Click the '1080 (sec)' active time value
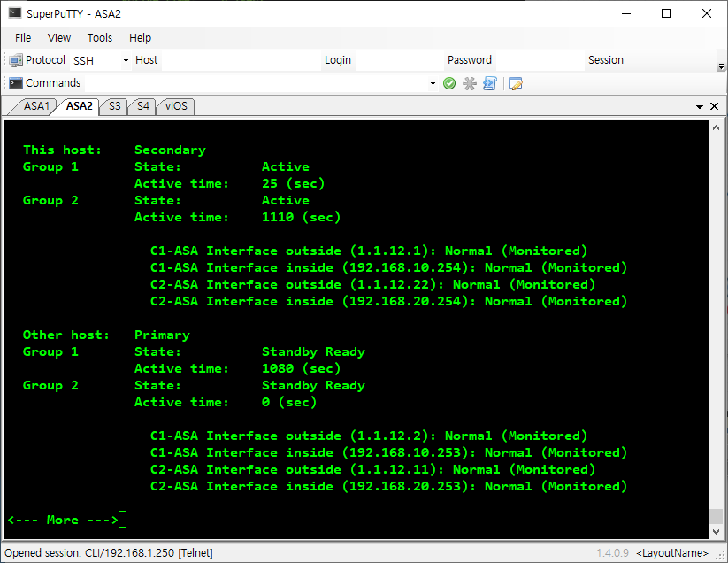Screen dimensions: 728x563 click(301, 368)
